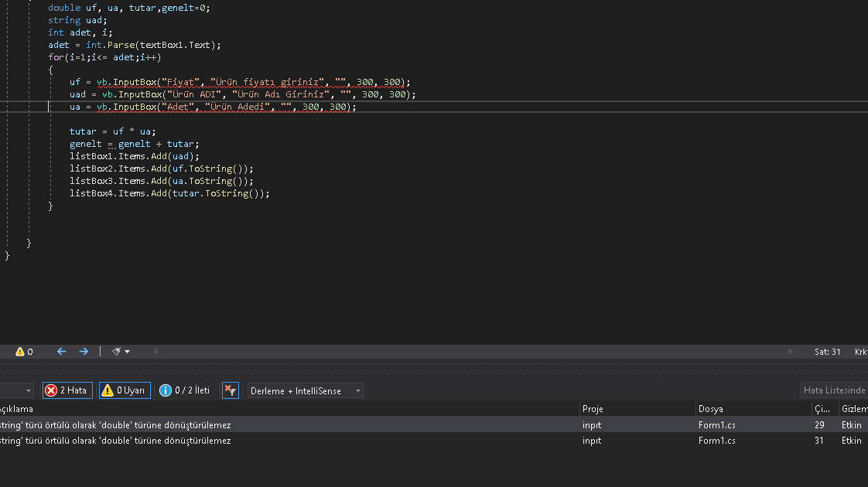Viewport: 868px width, 487px height.
Task: Click the 'for(i=1;i<= adet;i++)' line
Action: click(104, 57)
